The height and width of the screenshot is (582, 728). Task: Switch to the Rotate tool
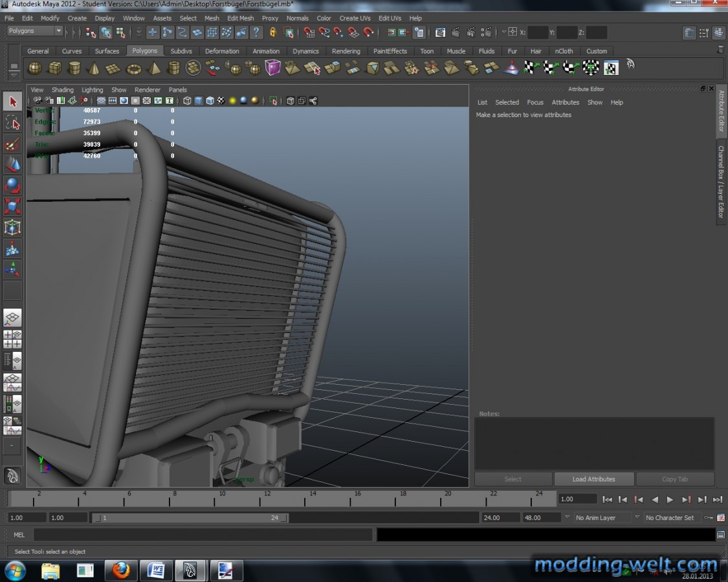point(12,186)
